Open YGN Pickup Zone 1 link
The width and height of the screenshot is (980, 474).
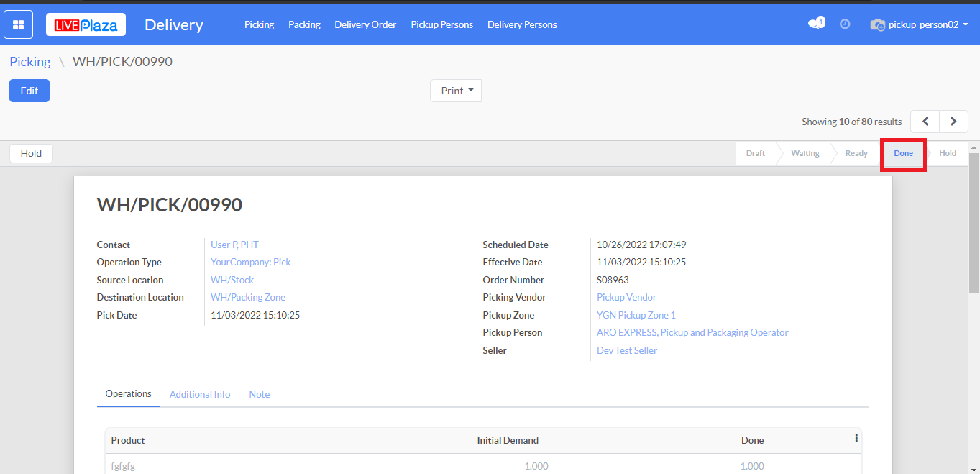pos(636,315)
